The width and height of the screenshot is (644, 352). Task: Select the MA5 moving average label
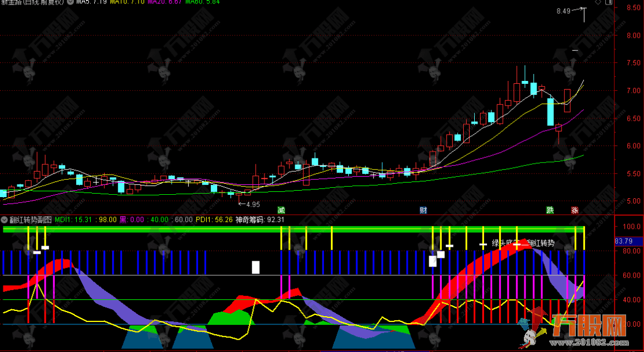[x=91, y=3]
